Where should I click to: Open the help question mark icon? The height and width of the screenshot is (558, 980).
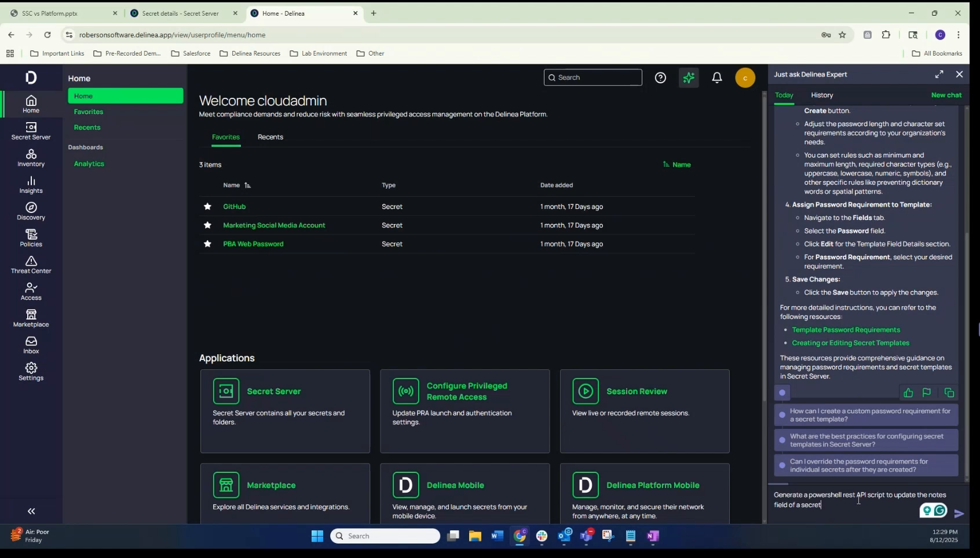coord(660,77)
